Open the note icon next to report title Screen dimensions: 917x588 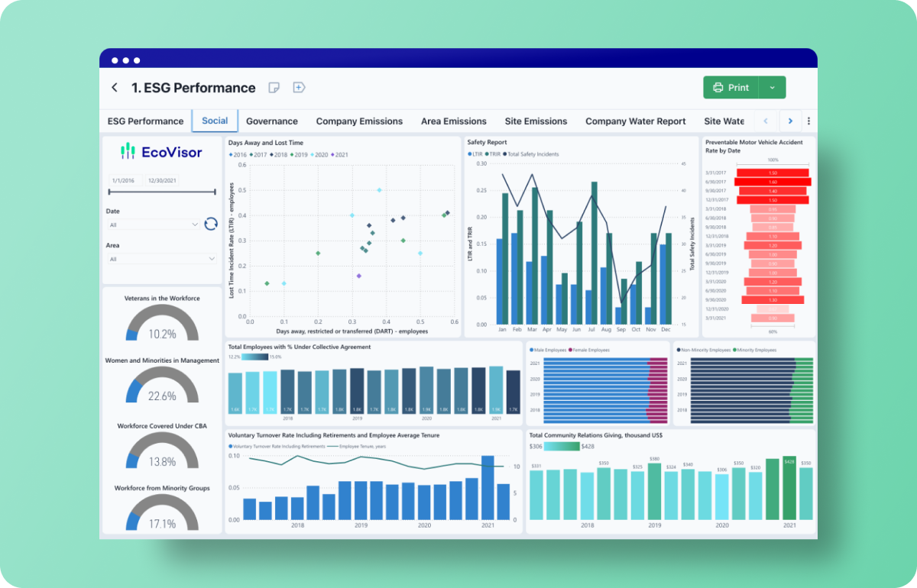pos(274,88)
